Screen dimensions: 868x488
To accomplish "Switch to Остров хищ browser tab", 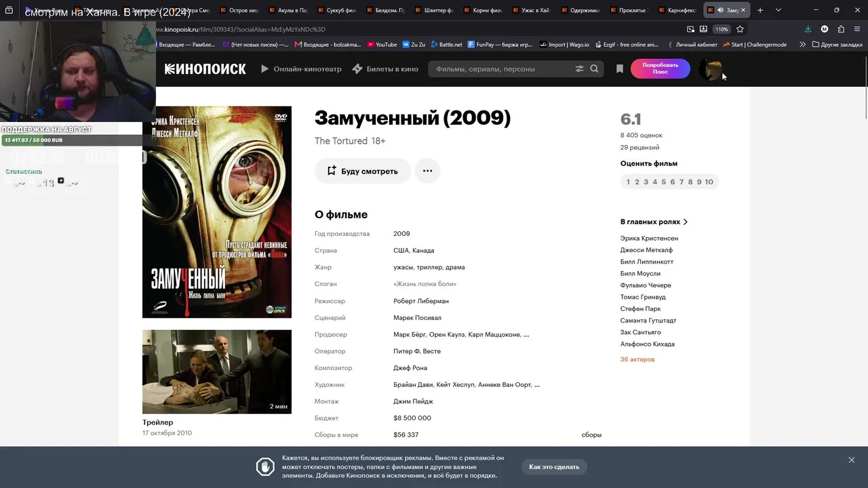I will (239, 10).
